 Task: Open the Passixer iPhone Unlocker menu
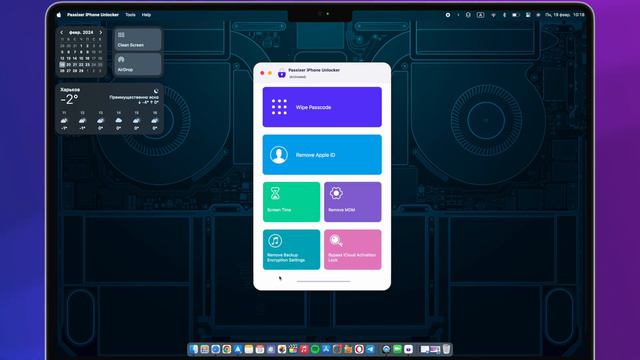pos(93,15)
